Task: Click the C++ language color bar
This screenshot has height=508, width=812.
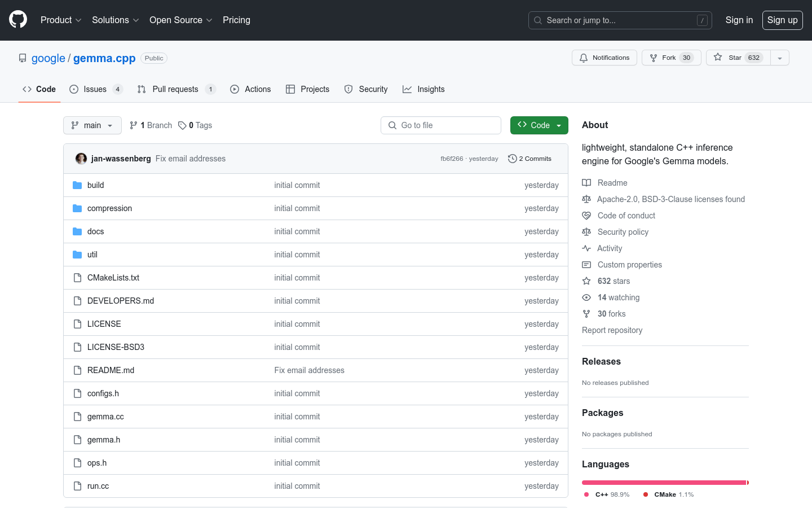Action: pos(664,483)
